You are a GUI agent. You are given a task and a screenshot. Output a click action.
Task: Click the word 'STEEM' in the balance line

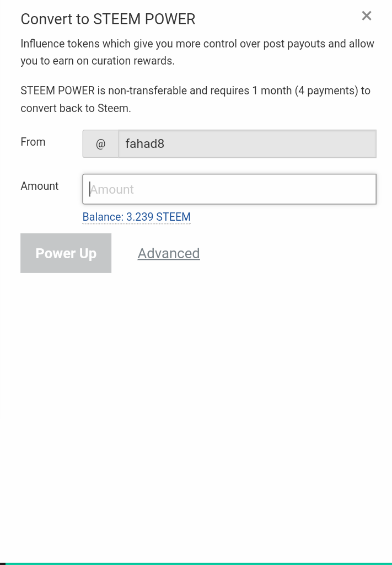[x=174, y=217]
